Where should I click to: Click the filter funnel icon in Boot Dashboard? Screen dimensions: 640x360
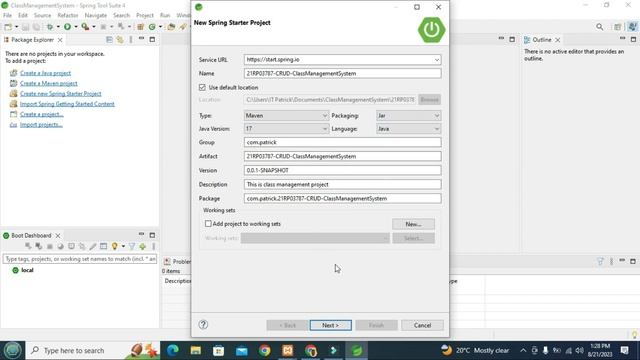point(132,246)
